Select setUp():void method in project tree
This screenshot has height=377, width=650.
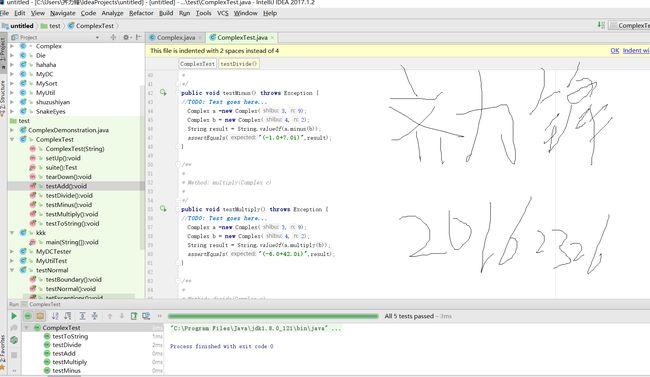tap(63, 158)
